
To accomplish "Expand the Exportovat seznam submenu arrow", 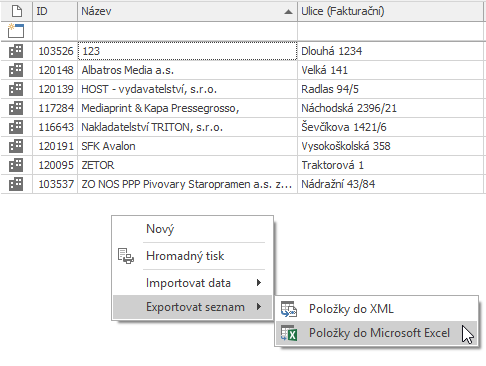I will coord(259,307).
